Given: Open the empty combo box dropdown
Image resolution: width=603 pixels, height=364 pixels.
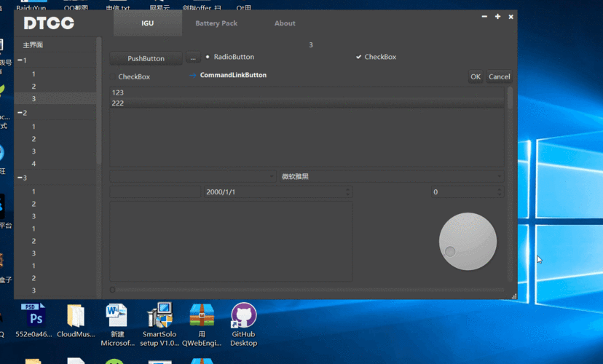Looking at the screenshot, I should tap(193, 176).
